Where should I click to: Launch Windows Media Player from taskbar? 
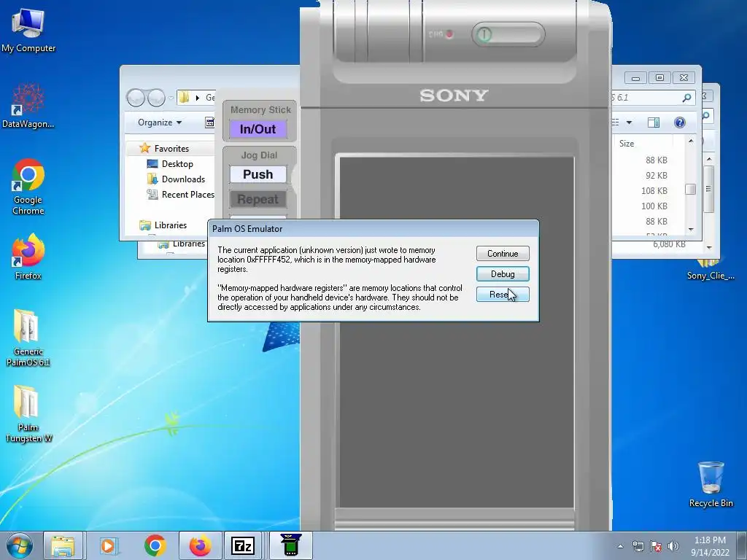coord(108,545)
